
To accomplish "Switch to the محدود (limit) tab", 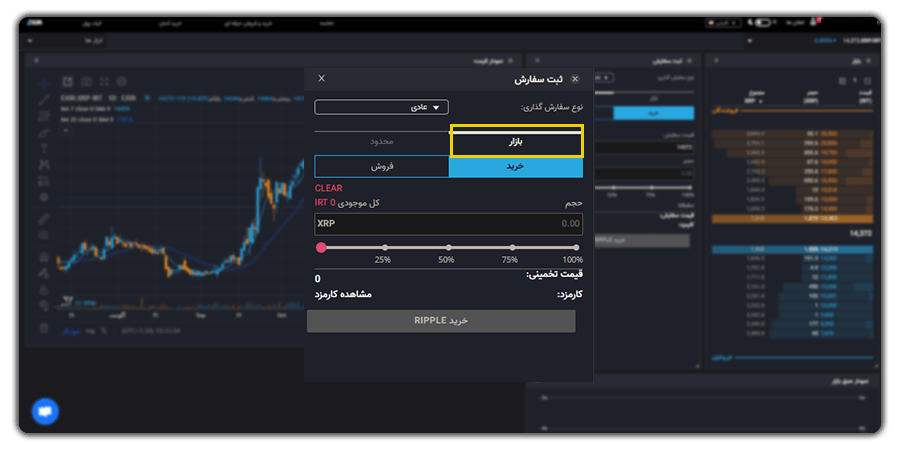I will (382, 141).
